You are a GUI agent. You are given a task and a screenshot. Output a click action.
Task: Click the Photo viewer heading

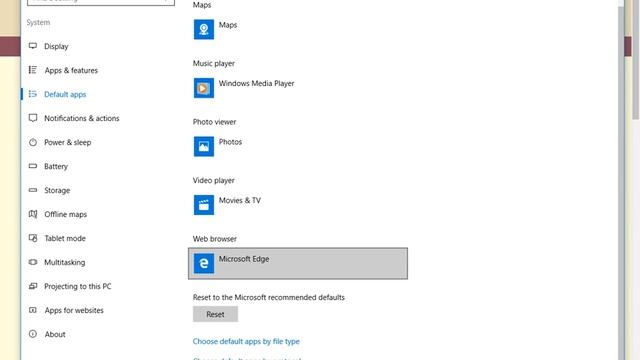click(214, 122)
